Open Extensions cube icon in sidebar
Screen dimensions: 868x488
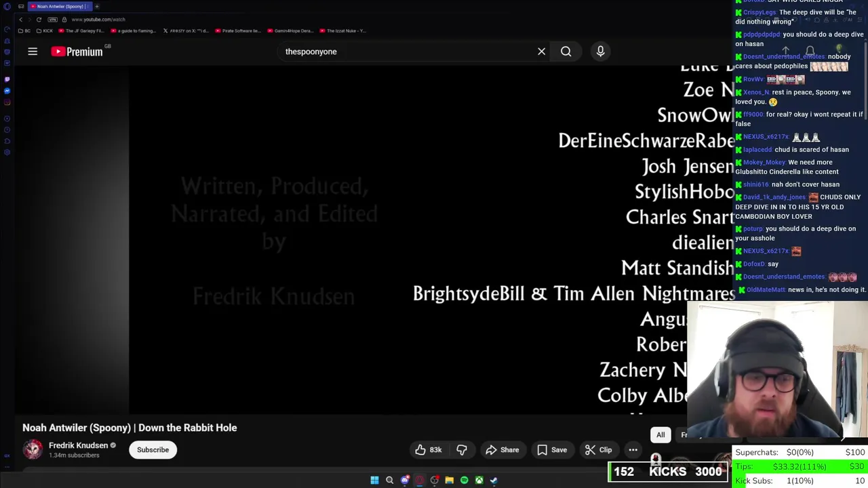[7, 140]
